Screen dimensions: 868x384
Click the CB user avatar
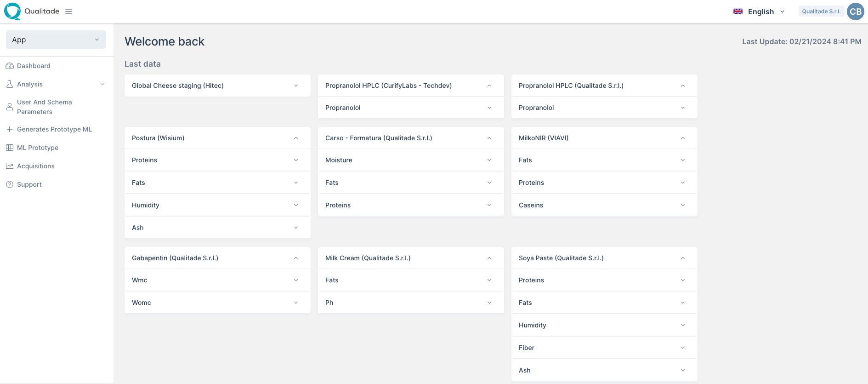coord(855,11)
